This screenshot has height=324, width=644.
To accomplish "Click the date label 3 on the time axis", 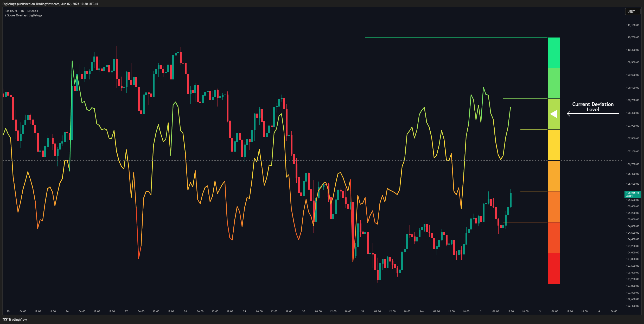I will click(540, 311).
